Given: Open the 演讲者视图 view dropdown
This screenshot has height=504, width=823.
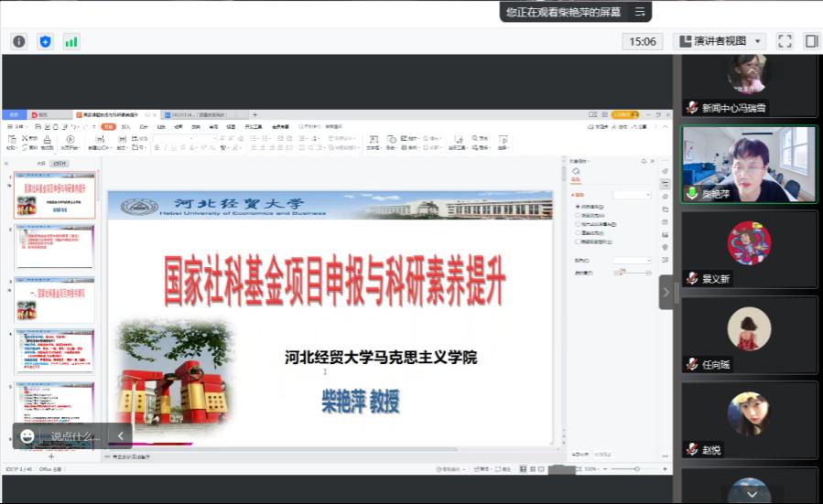Looking at the screenshot, I should coord(720,41).
